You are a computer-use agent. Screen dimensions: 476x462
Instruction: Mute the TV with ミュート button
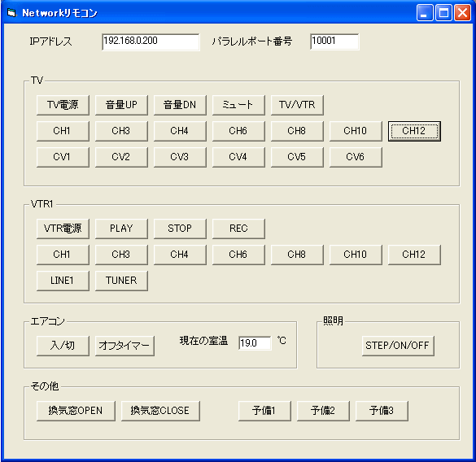tap(238, 105)
